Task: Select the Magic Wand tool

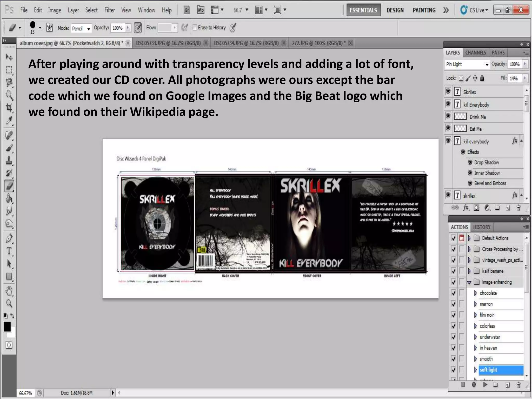Action: pyautogui.click(x=9, y=95)
